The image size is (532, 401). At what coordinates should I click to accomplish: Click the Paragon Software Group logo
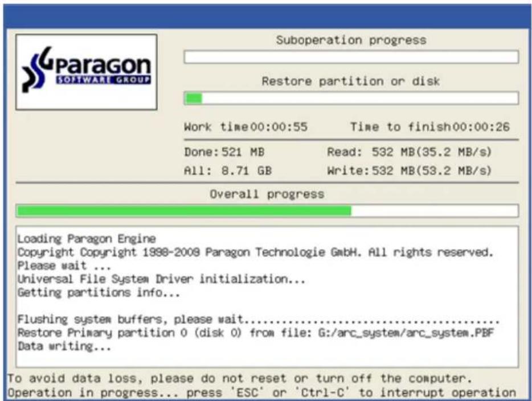pyautogui.click(x=86, y=72)
